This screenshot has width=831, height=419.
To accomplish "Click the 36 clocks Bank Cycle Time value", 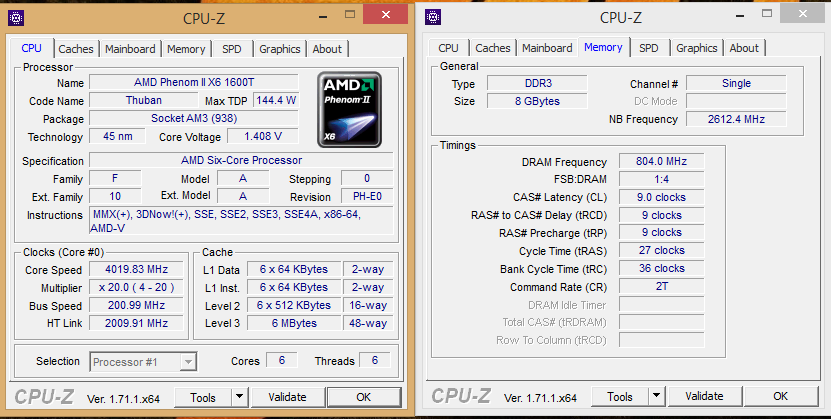I will [661, 269].
